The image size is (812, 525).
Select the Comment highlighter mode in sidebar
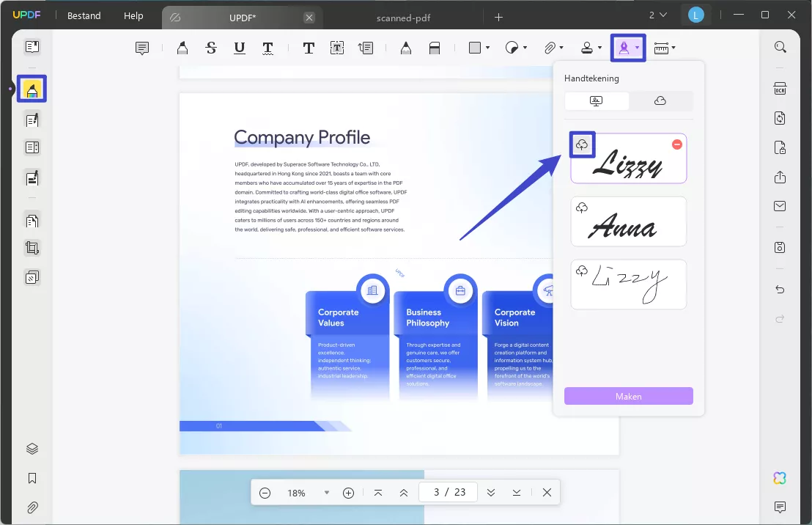32,89
